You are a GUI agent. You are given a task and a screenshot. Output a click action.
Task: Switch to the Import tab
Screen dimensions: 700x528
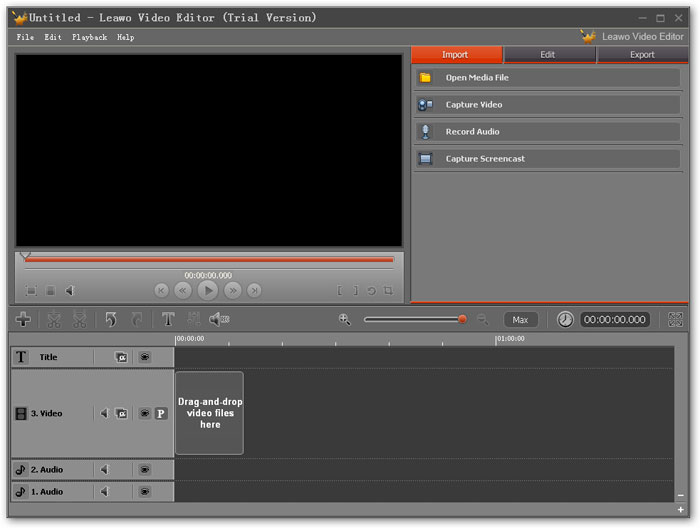(x=456, y=54)
